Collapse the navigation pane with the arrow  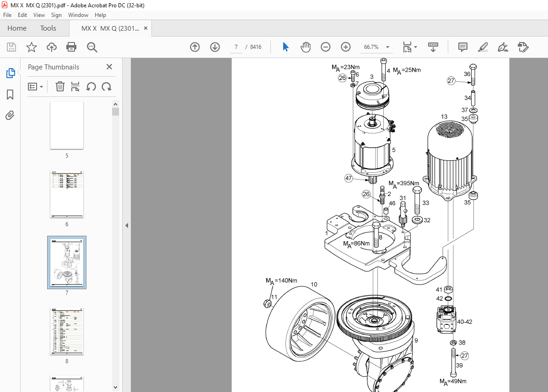point(127,226)
